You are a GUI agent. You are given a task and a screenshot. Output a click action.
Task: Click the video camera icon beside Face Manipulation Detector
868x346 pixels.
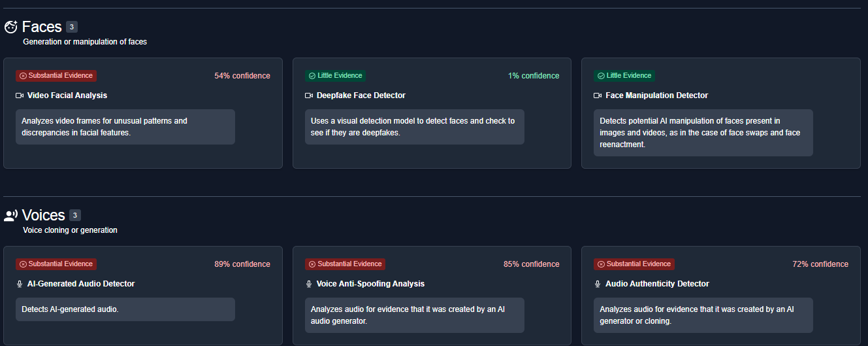[598, 95]
